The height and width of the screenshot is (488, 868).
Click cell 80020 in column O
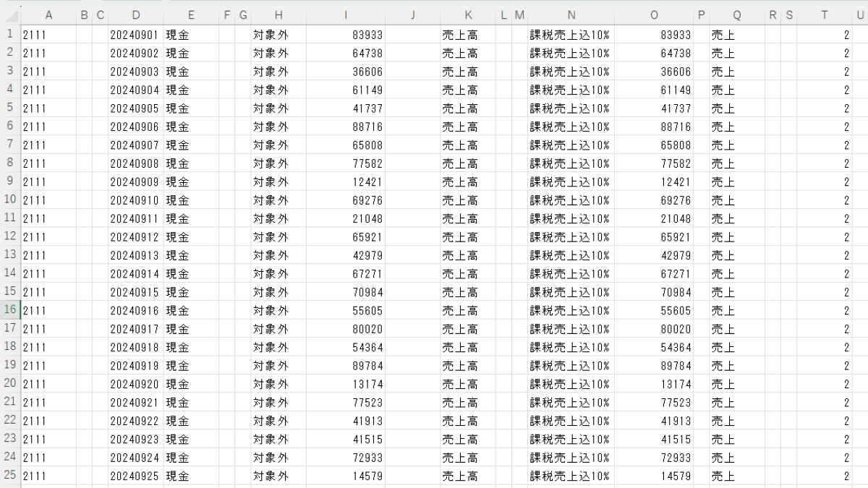pyautogui.click(x=654, y=329)
